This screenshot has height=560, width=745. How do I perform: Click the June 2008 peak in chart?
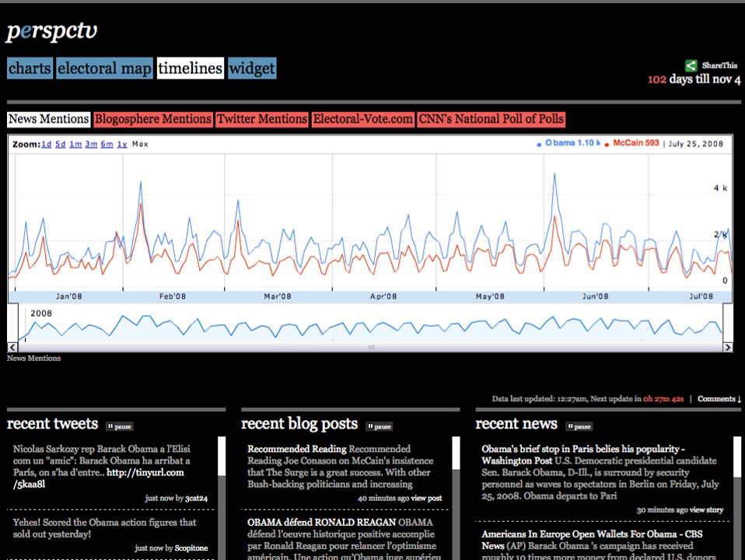[x=554, y=174]
